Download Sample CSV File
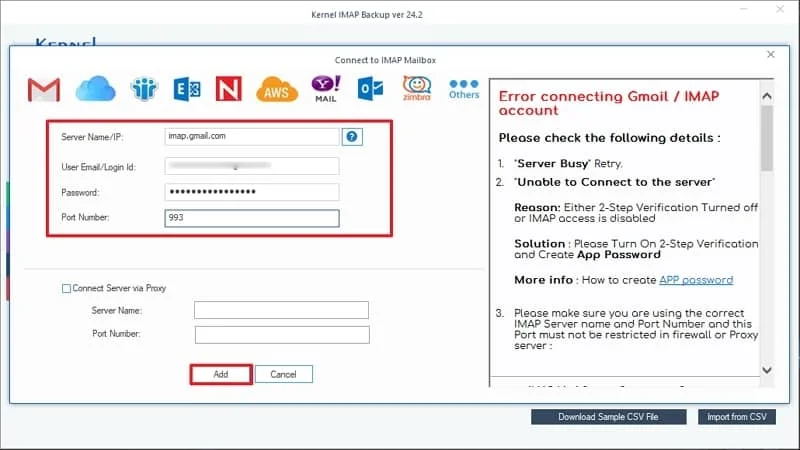The height and width of the screenshot is (450, 800). coord(608,417)
